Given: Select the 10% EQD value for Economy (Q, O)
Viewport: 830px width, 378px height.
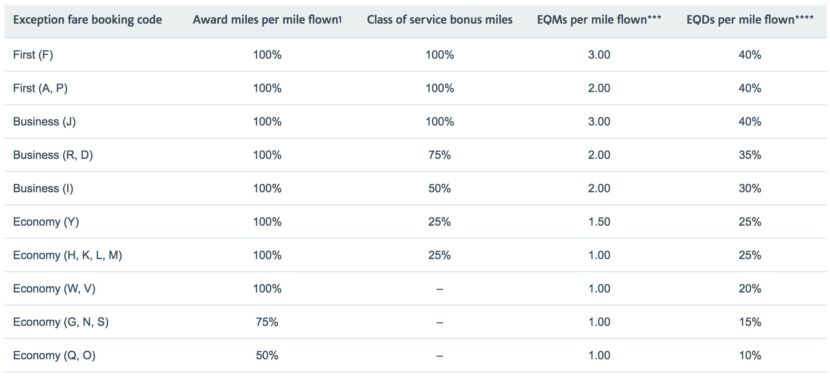Looking at the screenshot, I should 750,355.
